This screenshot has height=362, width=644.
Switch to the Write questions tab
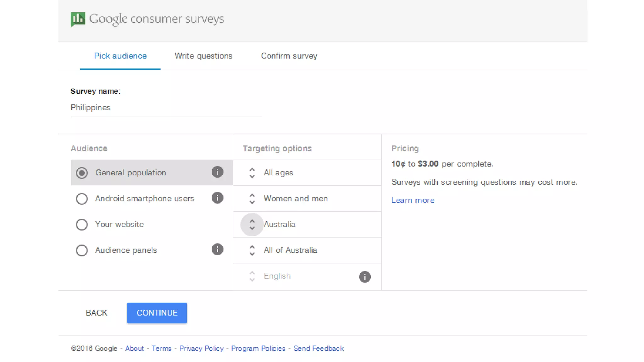(x=203, y=56)
